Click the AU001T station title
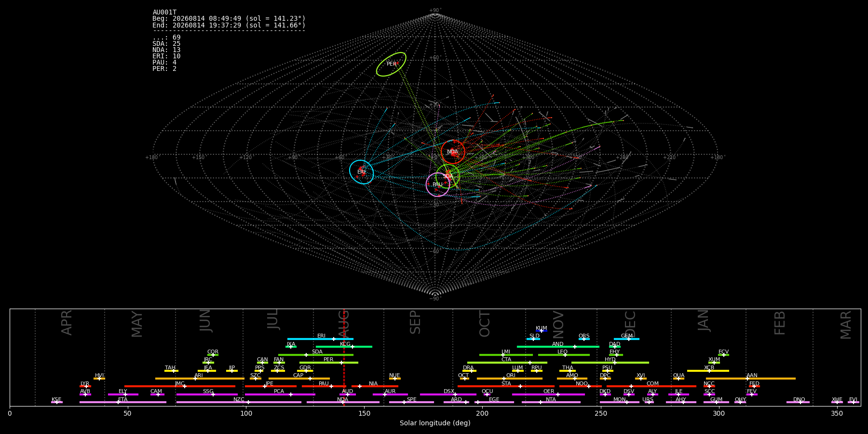The image size is (868, 434). pos(164,13)
